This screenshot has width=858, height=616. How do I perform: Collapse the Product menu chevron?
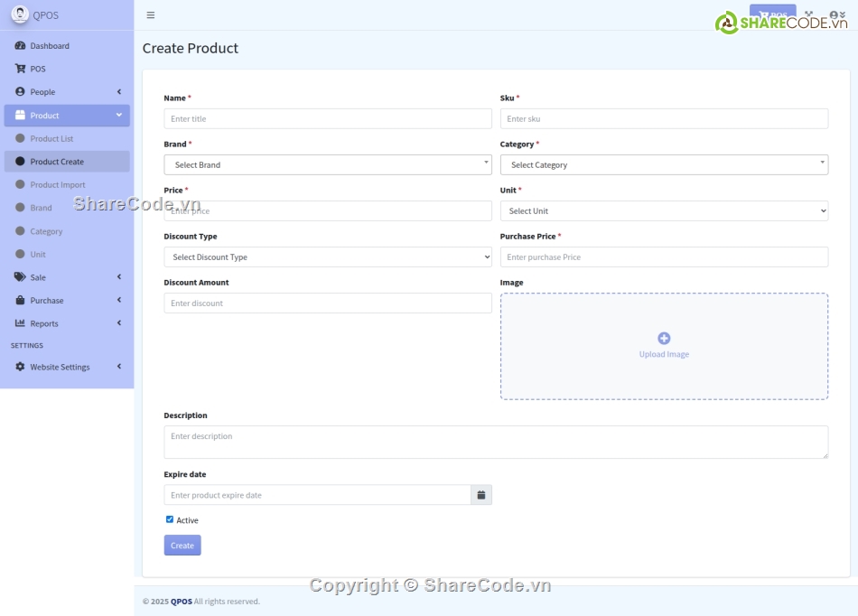pyautogui.click(x=119, y=115)
